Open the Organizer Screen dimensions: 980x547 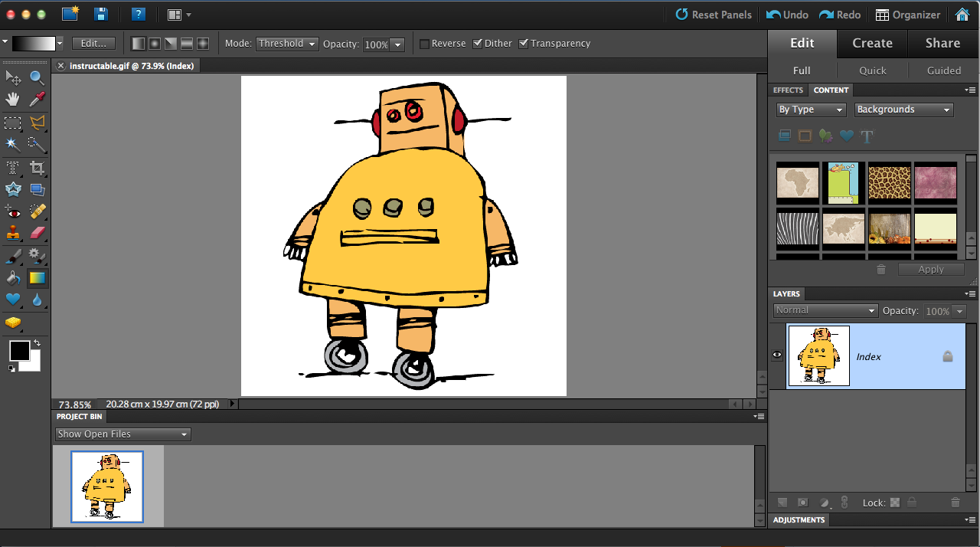coord(908,15)
